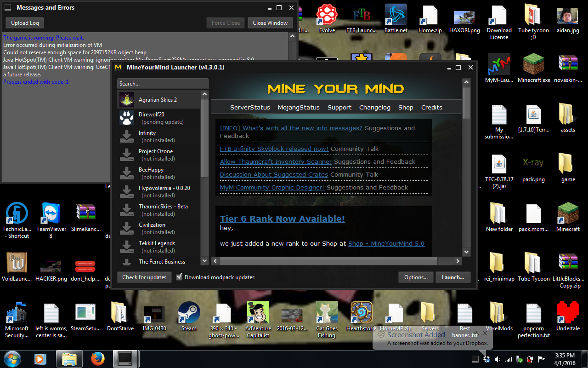Open the Tier 6 Rank Now Available link

(x=283, y=218)
